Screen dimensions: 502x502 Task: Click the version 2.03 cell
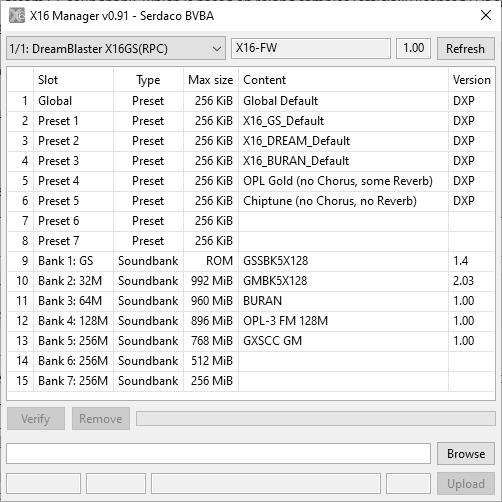tap(471, 281)
